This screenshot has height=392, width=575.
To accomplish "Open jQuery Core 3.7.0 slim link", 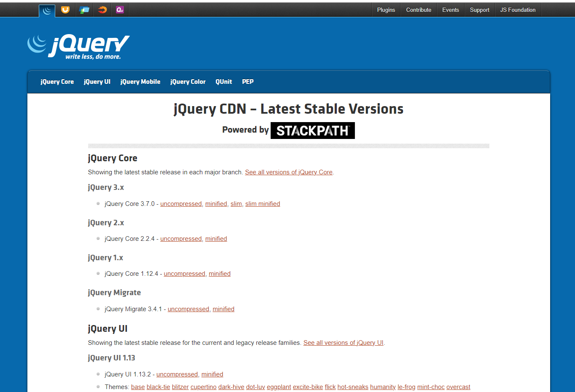I will pyautogui.click(x=236, y=204).
